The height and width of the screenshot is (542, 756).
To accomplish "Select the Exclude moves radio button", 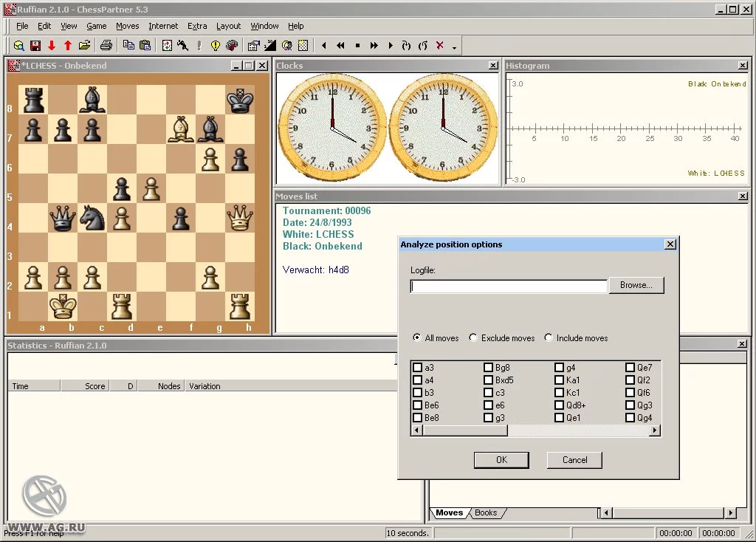I will pos(473,337).
